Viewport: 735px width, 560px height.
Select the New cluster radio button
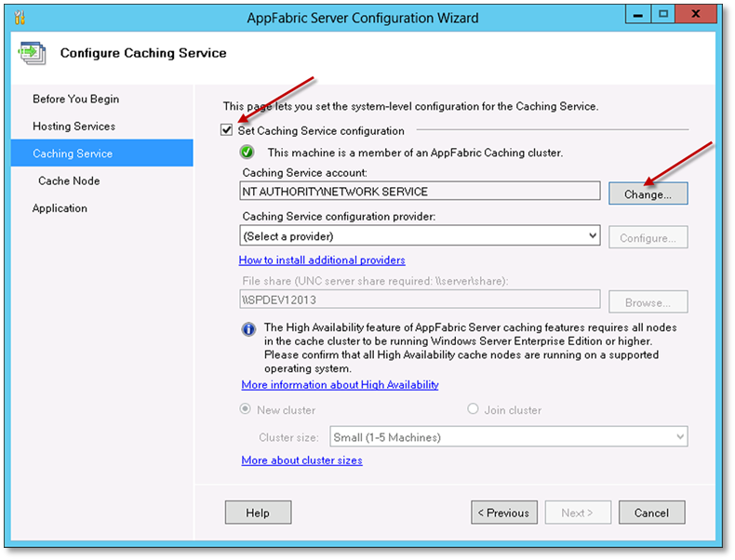coord(245,409)
